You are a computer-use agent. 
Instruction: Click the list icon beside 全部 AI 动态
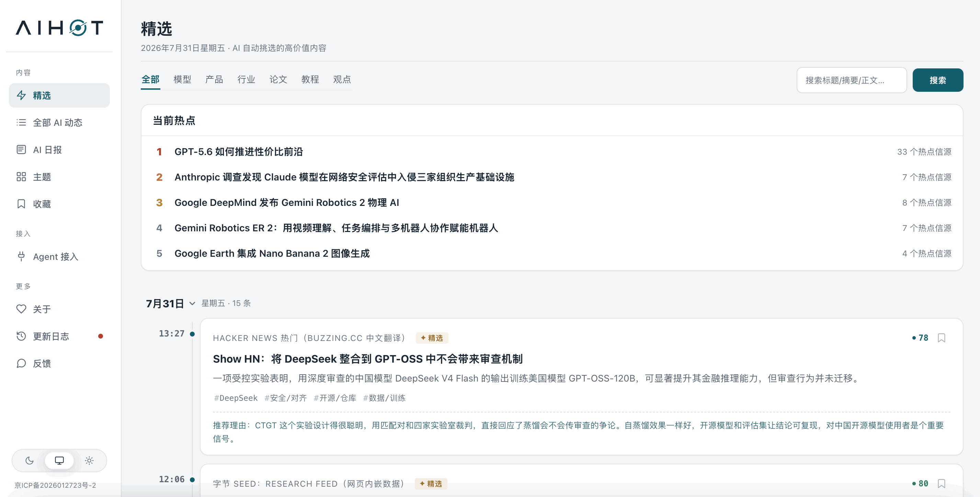point(21,122)
